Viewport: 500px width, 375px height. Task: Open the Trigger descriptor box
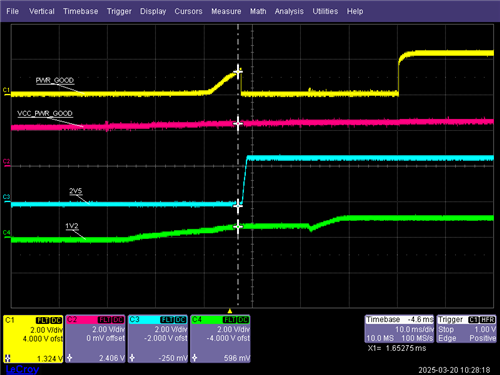(x=466, y=329)
